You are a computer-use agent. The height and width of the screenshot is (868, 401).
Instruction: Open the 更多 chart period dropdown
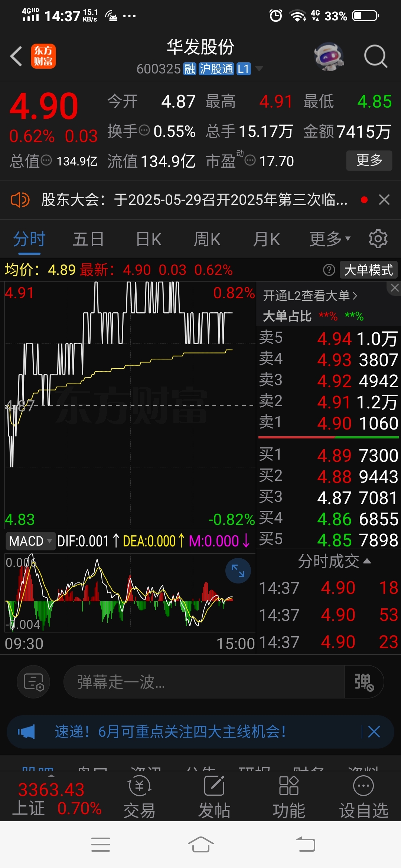[x=330, y=239]
